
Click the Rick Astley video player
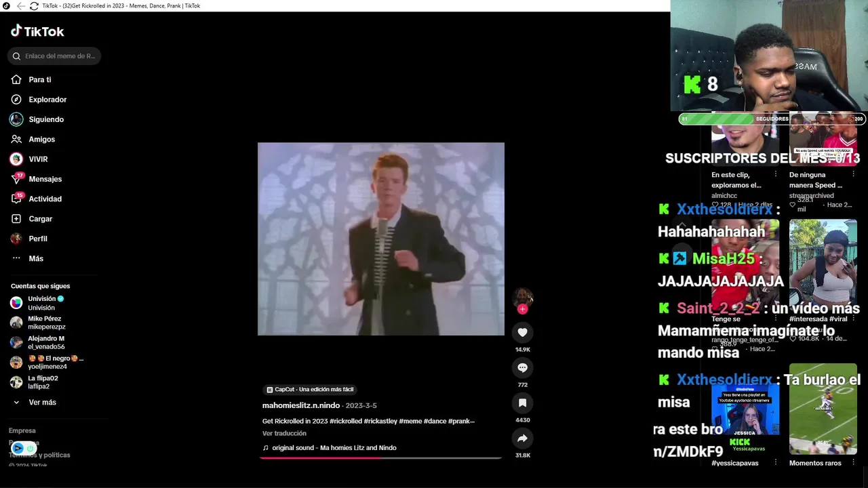(x=381, y=239)
